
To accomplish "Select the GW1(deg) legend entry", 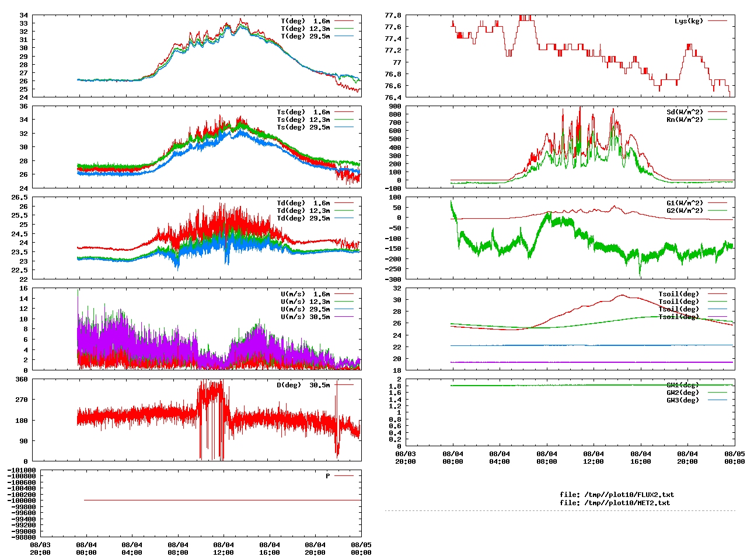I will coord(683,385).
